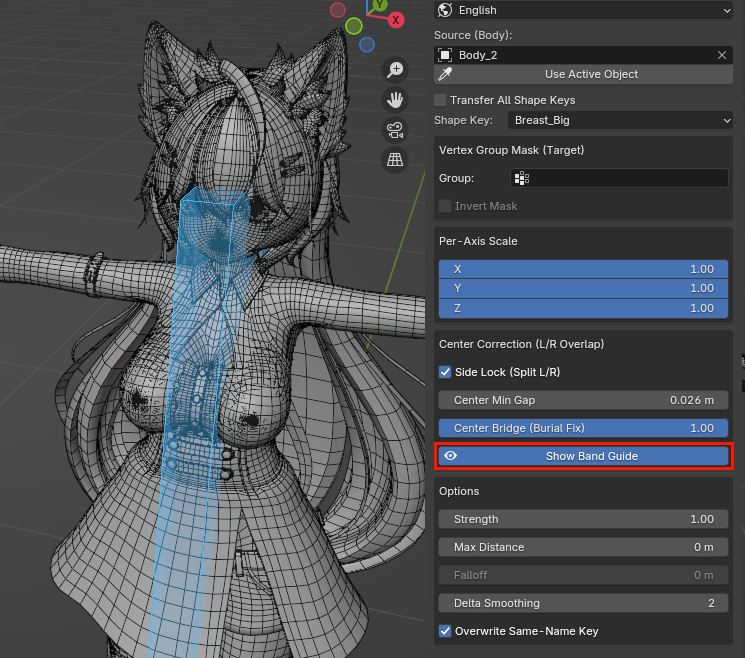Click the dim red negative X gizmo circle
The height and width of the screenshot is (658, 745).
pyautogui.click(x=338, y=10)
